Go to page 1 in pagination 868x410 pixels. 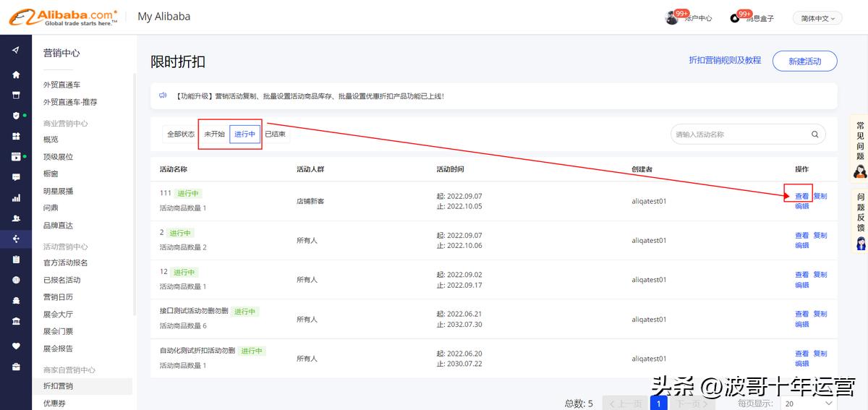point(658,403)
